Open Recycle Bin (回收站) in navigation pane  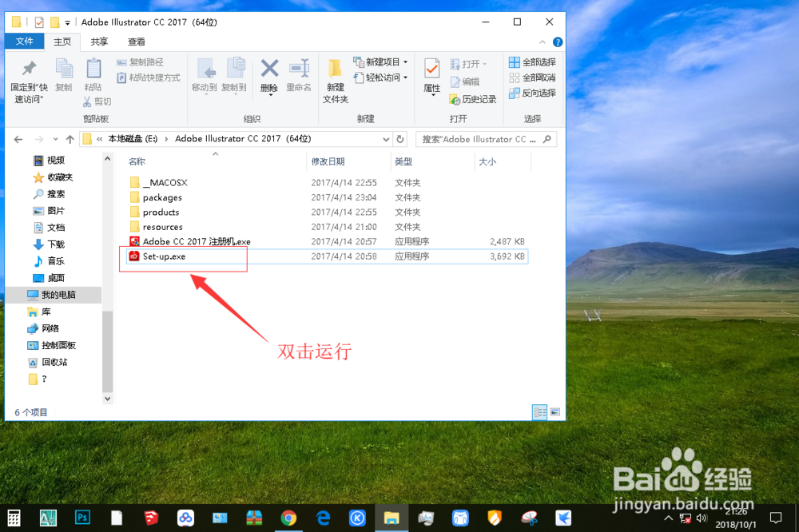47,363
